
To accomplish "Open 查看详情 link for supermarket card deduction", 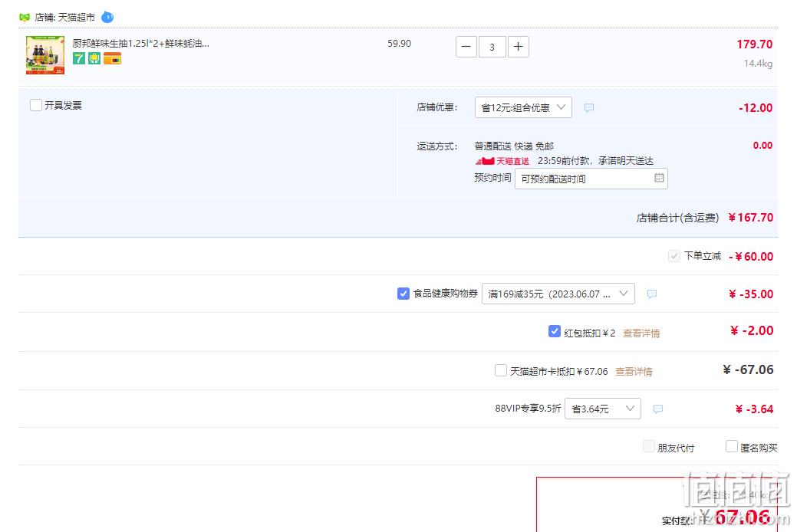I will coord(634,372).
